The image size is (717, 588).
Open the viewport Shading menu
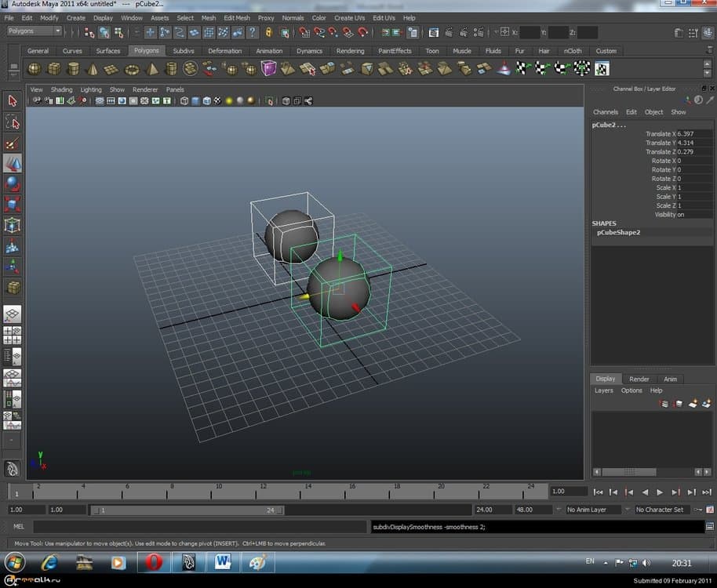61,89
